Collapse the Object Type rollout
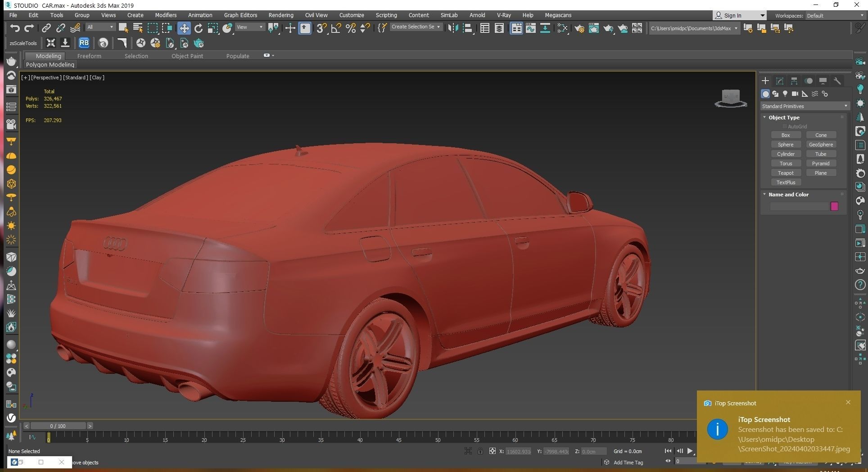 click(x=764, y=117)
